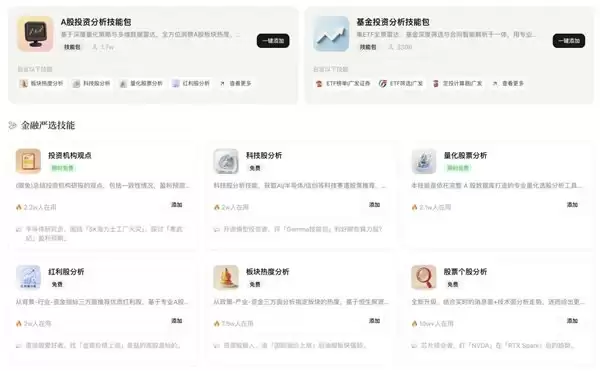This screenshot has width=600, height=371.
Task: Add the 投资机构观点 skill via 添加
Action: (176, 205)
